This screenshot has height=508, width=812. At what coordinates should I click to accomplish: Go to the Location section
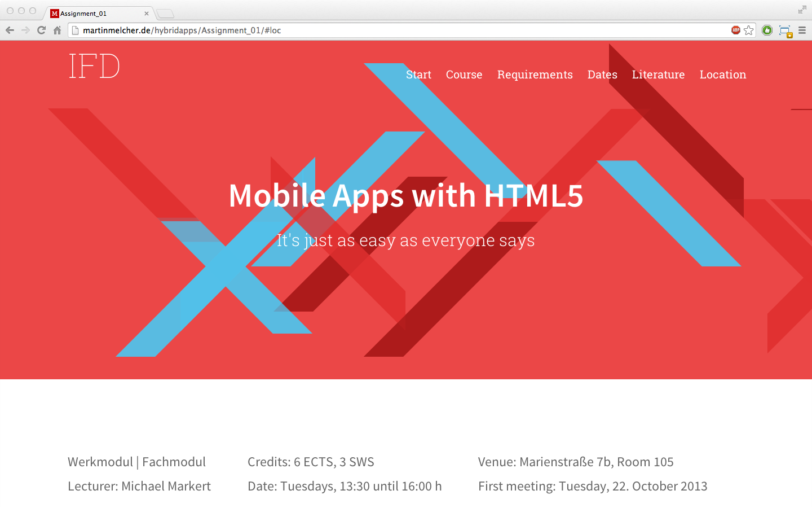(x=722, y=75)
